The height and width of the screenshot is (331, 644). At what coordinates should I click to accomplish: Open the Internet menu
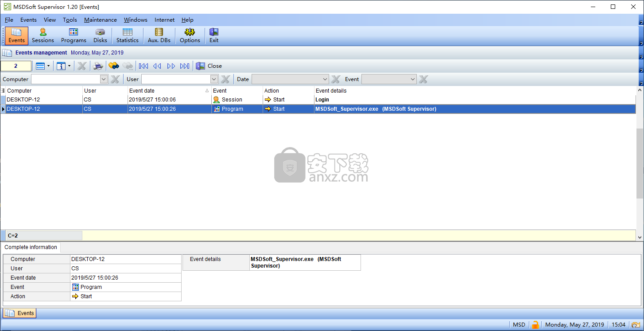pyautogui.click(x=164, y=20)
